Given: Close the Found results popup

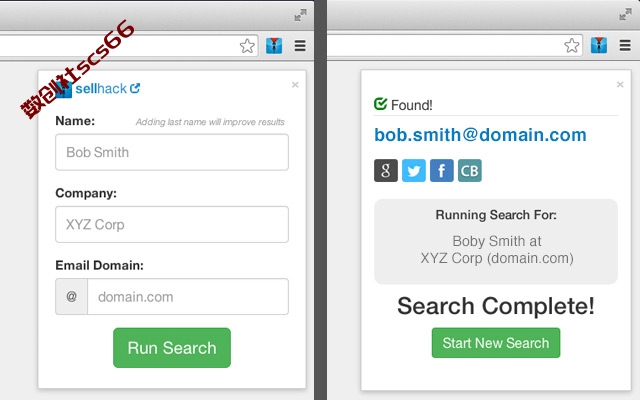Looking at the screenshot, I should (x=620, y=84).
